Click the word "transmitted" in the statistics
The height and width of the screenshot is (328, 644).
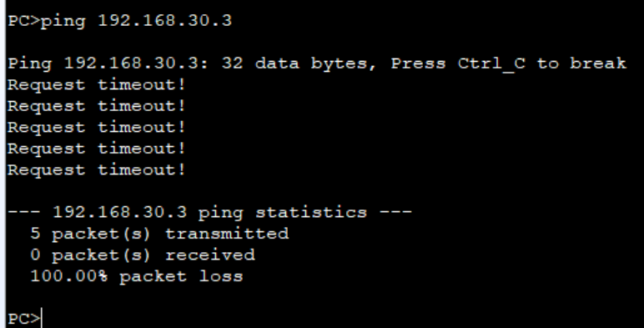click(227, 234)
